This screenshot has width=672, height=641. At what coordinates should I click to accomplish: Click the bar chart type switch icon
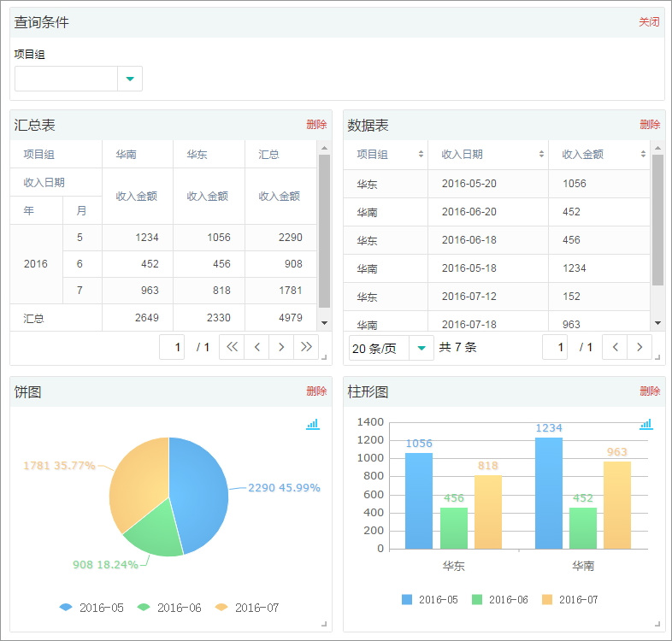645,424
